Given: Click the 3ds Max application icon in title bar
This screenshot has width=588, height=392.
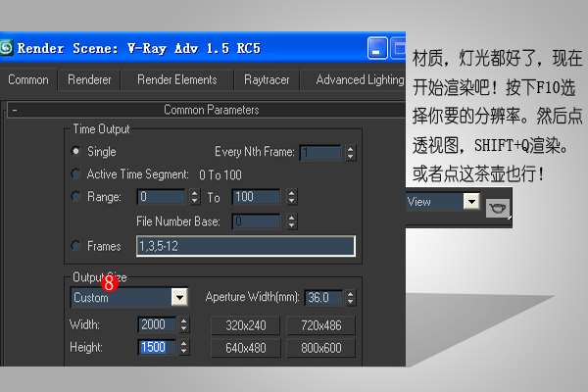Looking at the screenshot, I should click(x=6, y=48).
